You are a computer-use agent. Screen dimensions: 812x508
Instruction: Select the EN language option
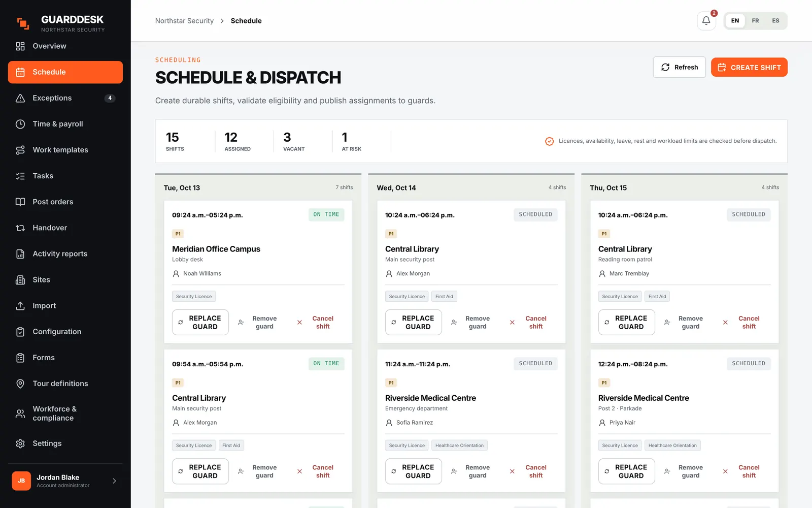(735, 21)
